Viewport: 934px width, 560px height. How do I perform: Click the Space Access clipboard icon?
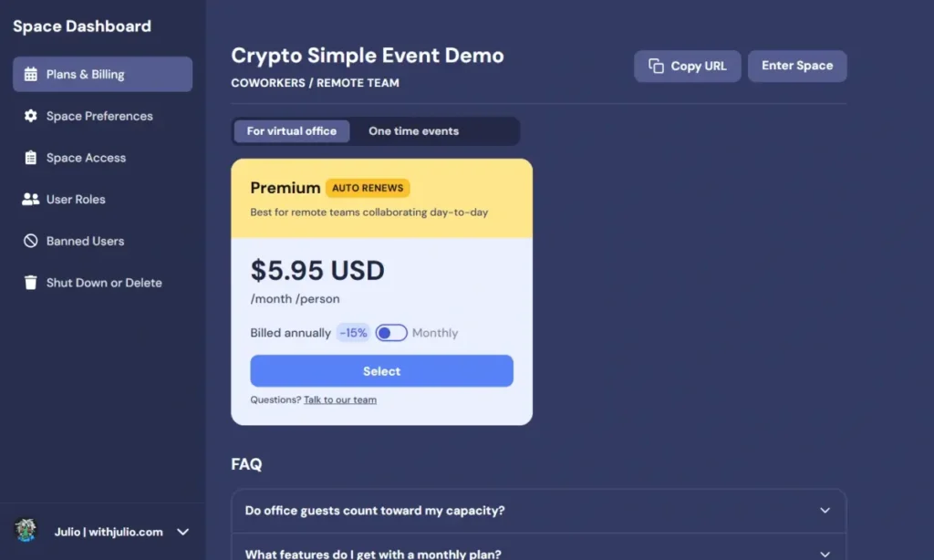point(30,157)
